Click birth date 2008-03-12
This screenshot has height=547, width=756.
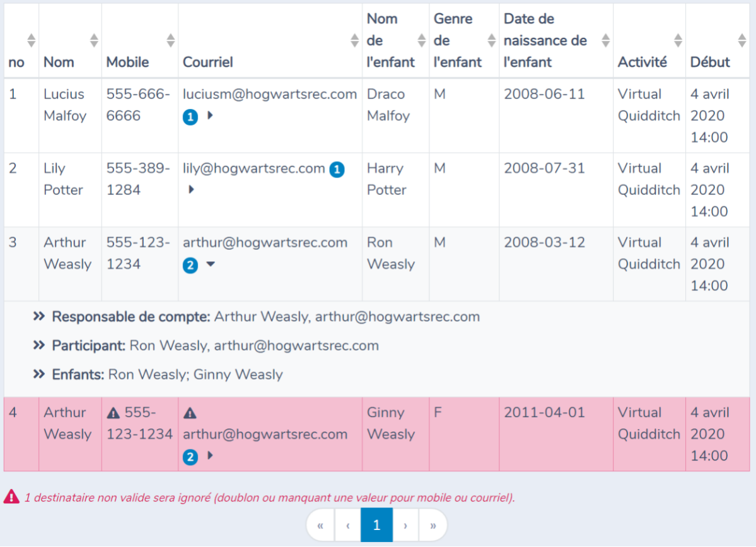point(544,243)
